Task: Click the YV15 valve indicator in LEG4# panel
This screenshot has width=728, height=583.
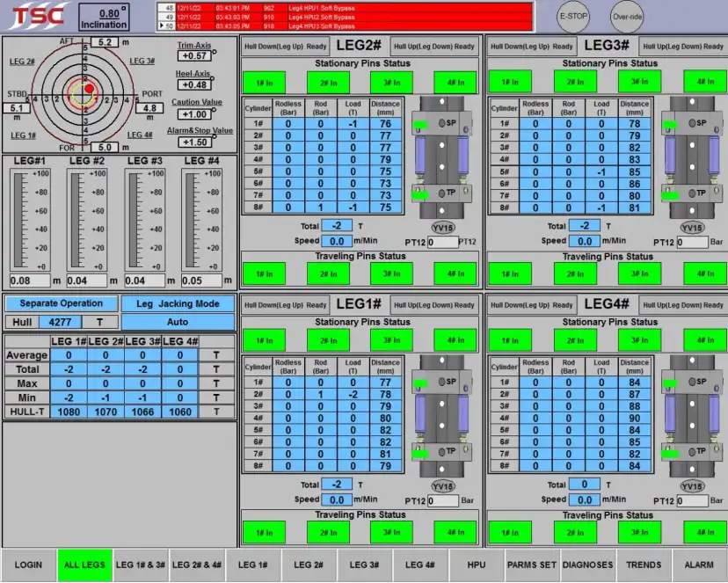Action: (693, 486)
